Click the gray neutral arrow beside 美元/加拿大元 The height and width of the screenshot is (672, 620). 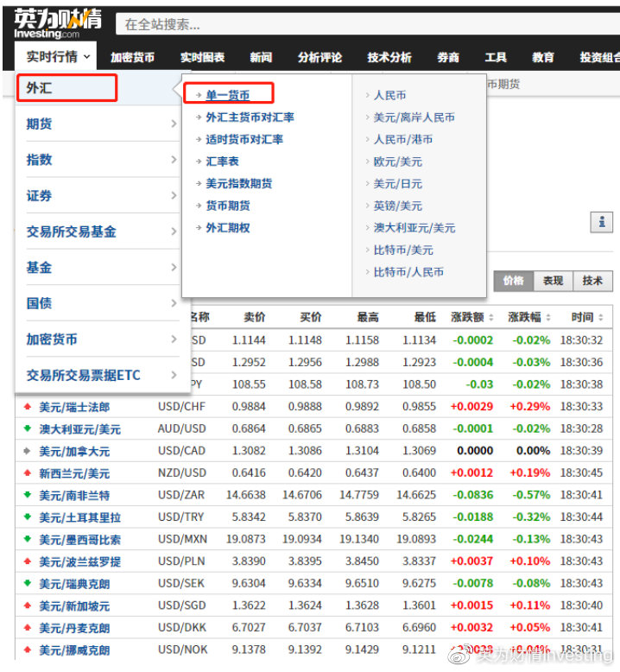pyautogui.click(x=28, y=451)
